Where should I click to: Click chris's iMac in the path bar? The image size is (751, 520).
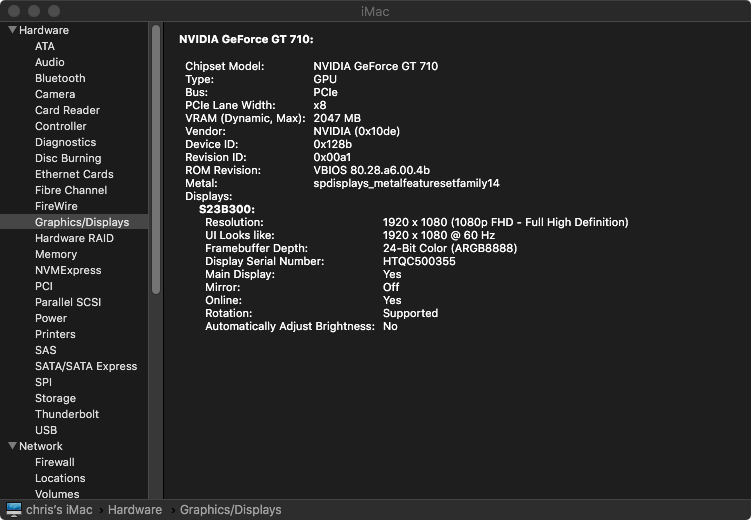click(x=59, y=510)
